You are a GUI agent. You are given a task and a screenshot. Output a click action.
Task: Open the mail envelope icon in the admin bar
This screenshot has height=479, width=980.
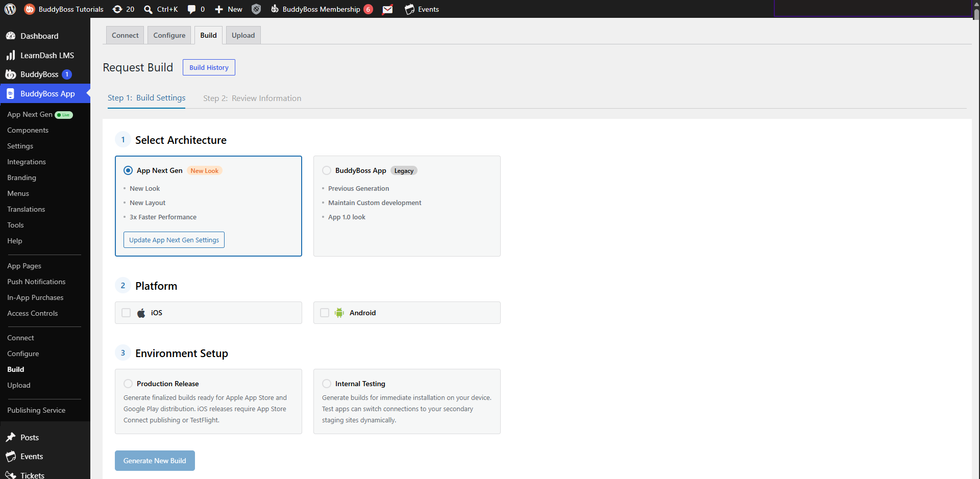pos(388,9)
